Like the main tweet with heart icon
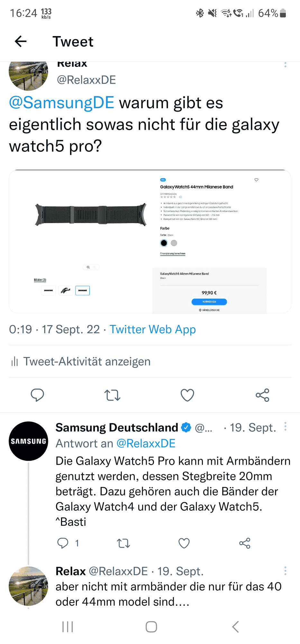This screenshot has width=300, height=644. 187,395
